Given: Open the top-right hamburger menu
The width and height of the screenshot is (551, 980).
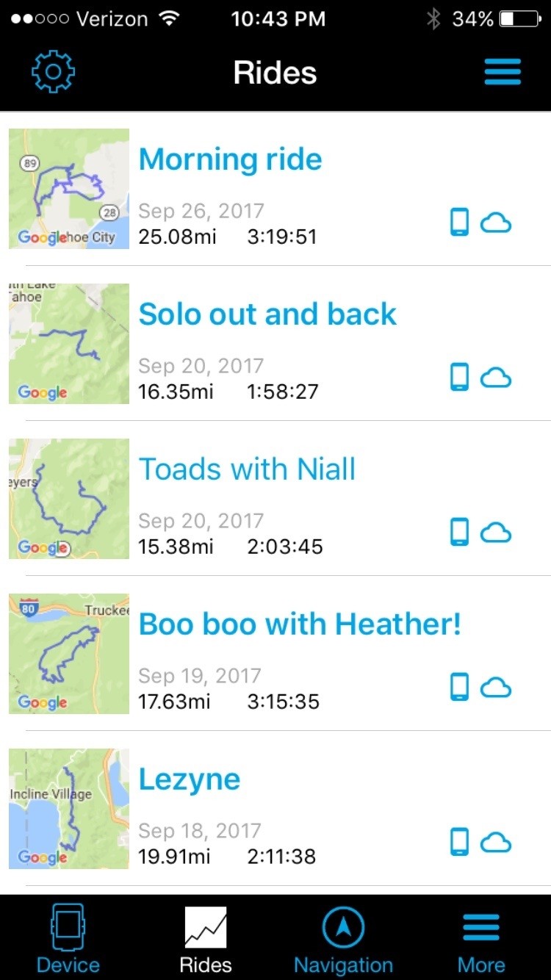Looking at the screenshot, I should (503, 72).
